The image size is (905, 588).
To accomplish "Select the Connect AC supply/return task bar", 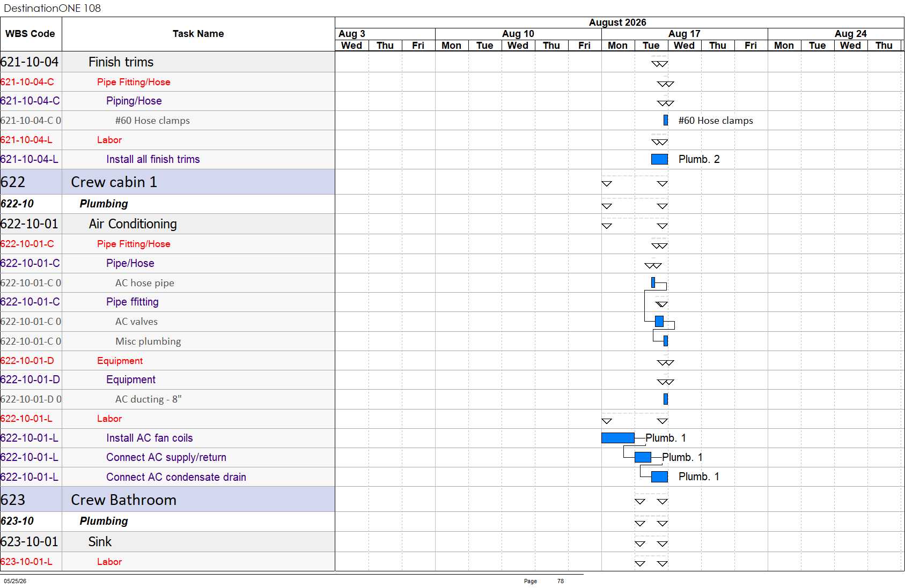I will click(x=643, y=457).
